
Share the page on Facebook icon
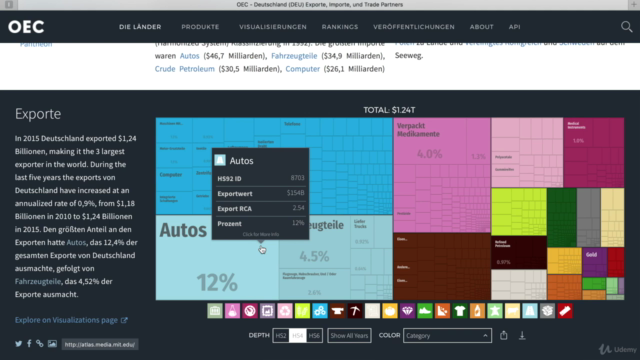(29, 344)
